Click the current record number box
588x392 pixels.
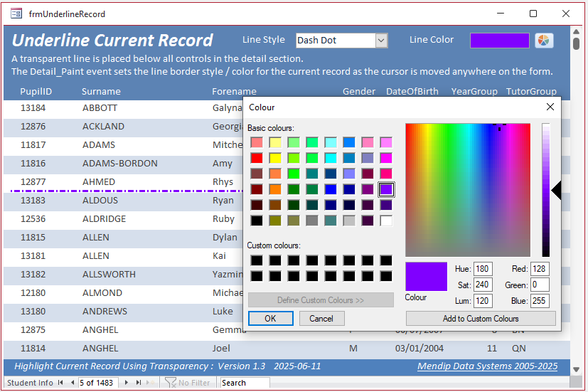98,383
